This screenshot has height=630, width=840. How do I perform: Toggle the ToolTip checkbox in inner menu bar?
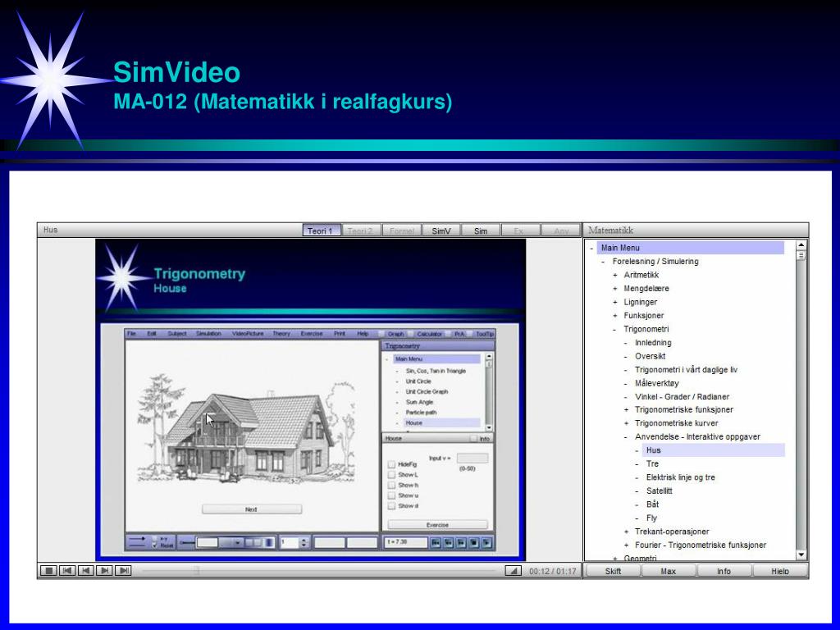pos(471,334)
